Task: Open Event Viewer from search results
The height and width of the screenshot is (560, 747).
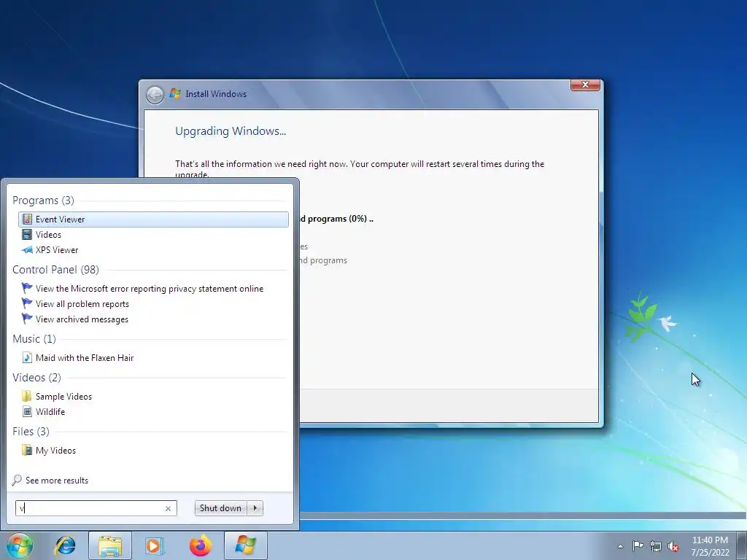Action: (x=153, y=219)
